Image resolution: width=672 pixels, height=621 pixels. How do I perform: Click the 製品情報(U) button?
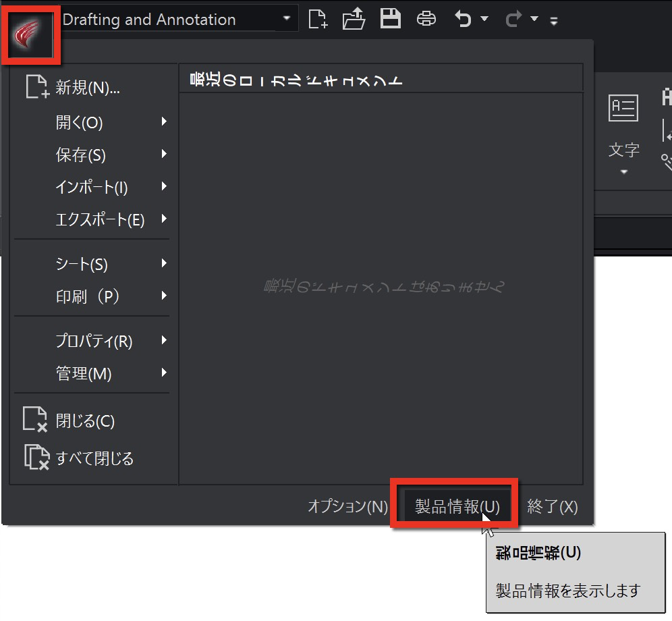click(457, 506)
